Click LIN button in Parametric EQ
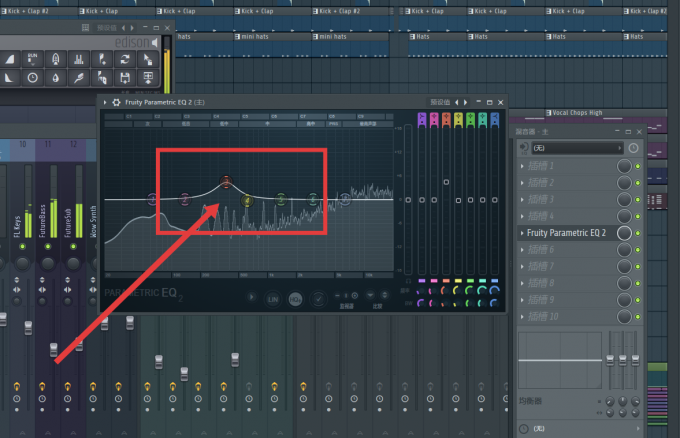The height and width of the screenshot is (438, 680). click(273, 299)
